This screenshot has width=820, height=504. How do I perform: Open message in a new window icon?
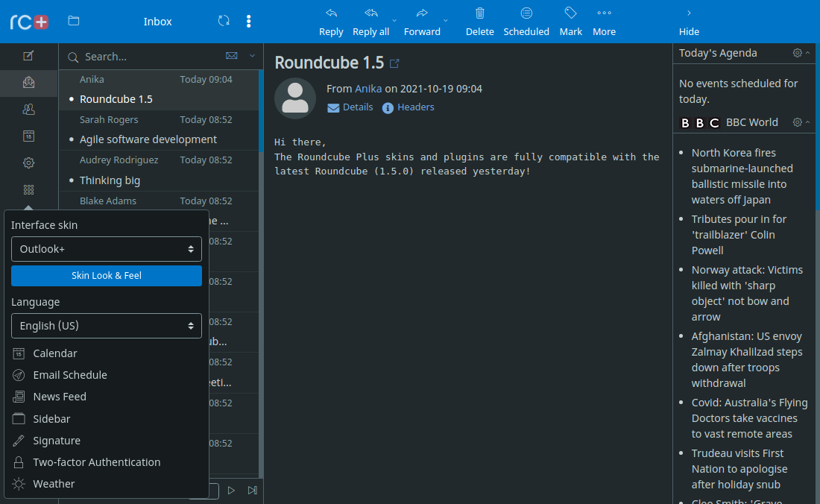click(394, 63)
